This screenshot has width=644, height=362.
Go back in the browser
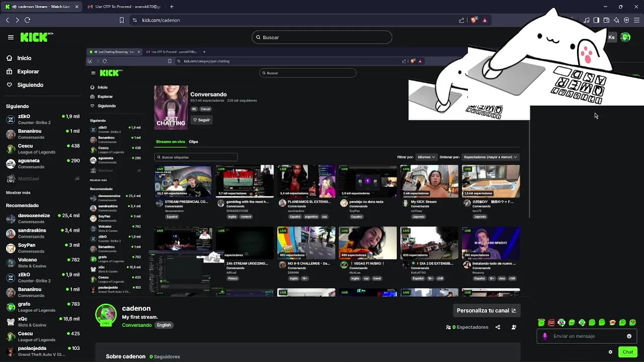pyautogui.click(x=8, y=20)
